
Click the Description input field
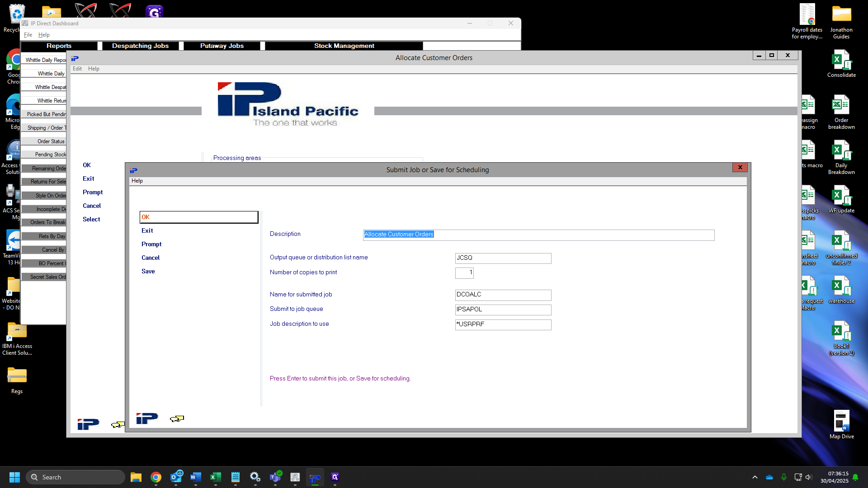(538, 235)
